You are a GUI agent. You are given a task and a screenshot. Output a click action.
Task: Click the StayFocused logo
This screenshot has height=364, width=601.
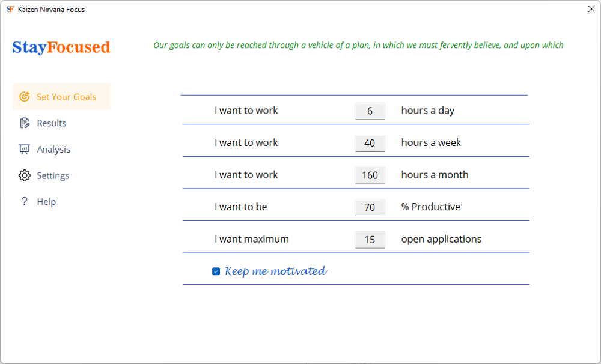61,47
